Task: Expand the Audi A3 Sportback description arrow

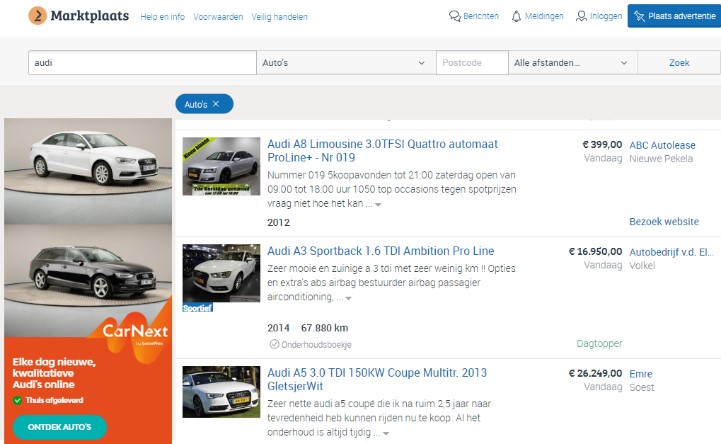Action: tap(349, 298)
